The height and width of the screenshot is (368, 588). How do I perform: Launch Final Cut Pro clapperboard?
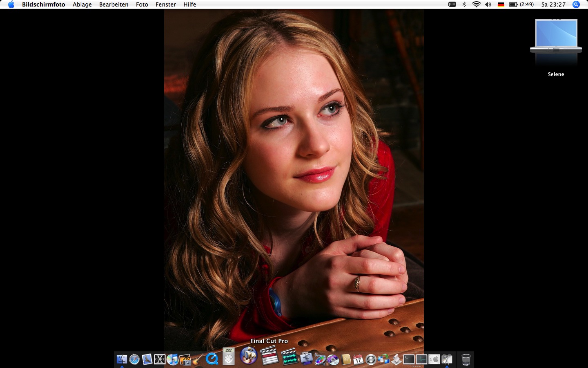[269, 355]
